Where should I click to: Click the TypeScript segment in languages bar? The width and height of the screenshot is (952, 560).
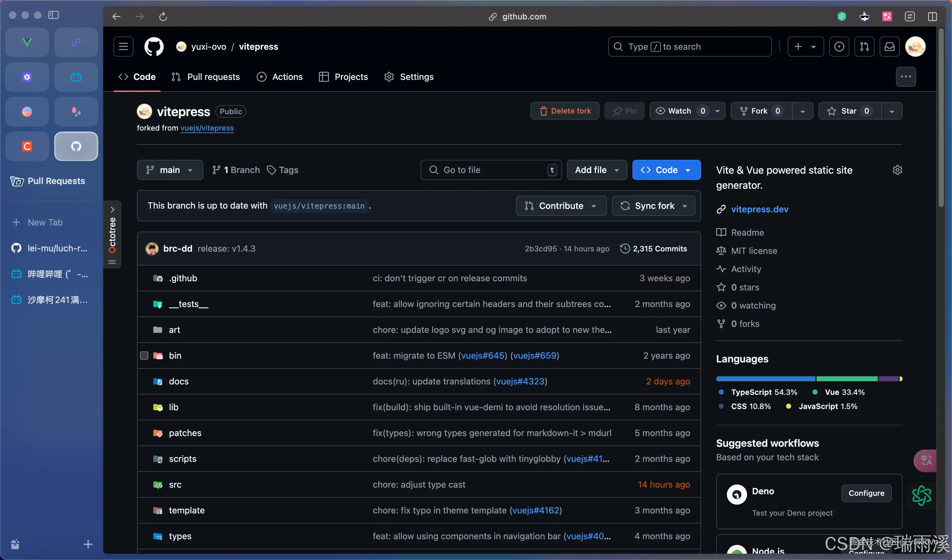[765, 379]
